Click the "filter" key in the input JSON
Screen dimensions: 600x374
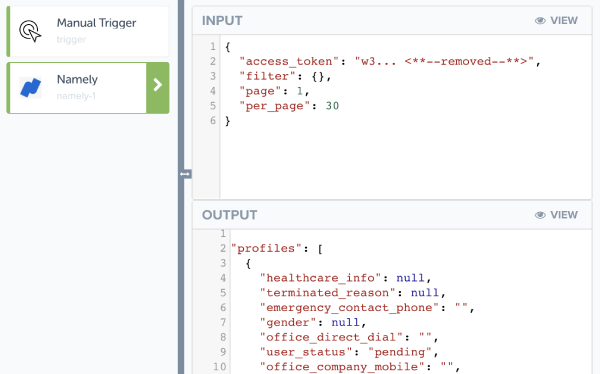(267, 76)
